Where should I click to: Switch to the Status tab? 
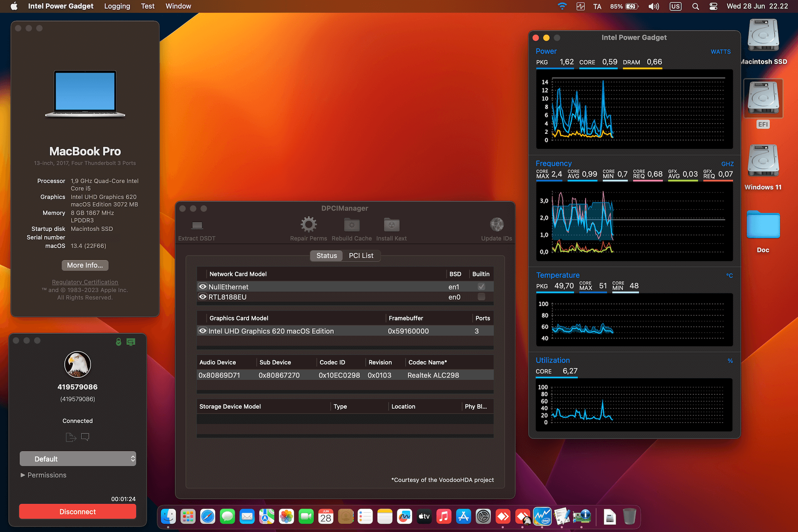coord(327,256)
